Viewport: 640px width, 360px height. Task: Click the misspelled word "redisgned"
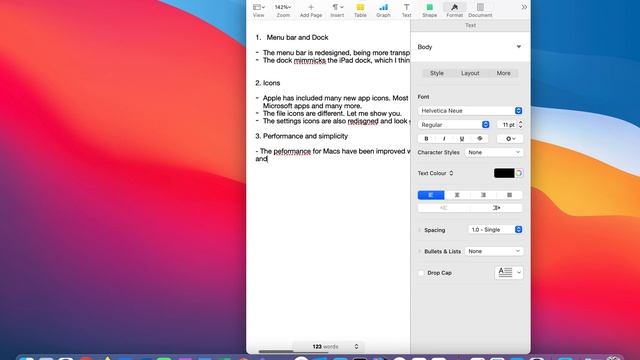363,121
